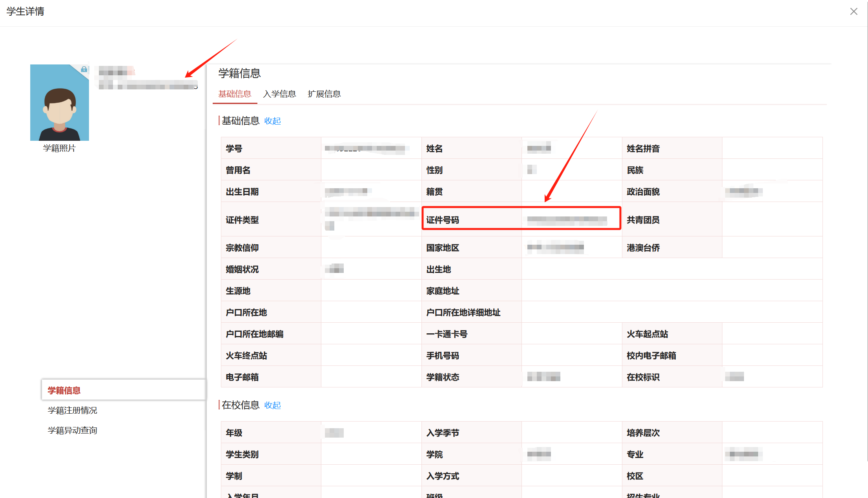Click the 证件类型 value cell
Image resolution: width=868 pixels, height=498 pixels.
click(x=371, y=219)
